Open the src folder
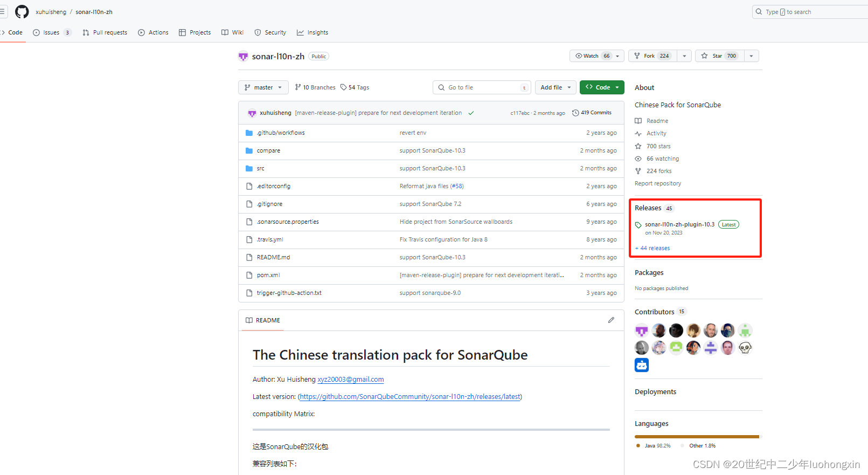The height and width of the screenshot is (475, 868). 260,168
